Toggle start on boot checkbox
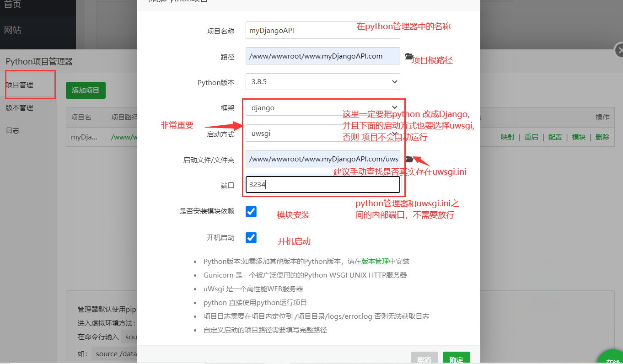 (251, 237)
